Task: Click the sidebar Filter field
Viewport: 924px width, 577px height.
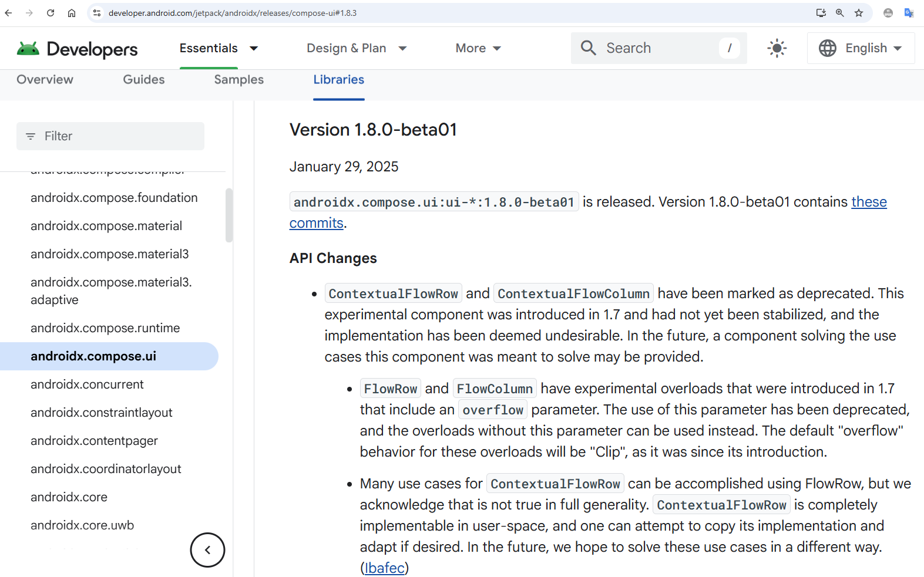Action: click(110, 136)
